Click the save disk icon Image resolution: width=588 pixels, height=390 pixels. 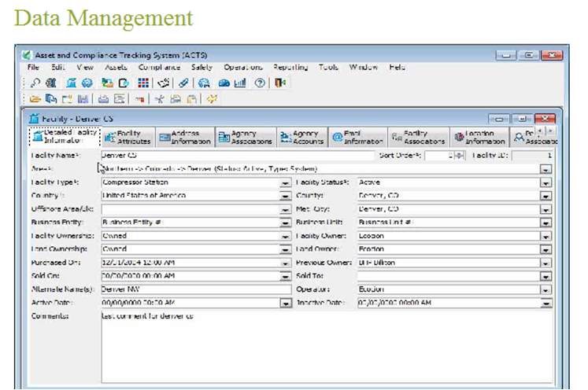point(83,99)
